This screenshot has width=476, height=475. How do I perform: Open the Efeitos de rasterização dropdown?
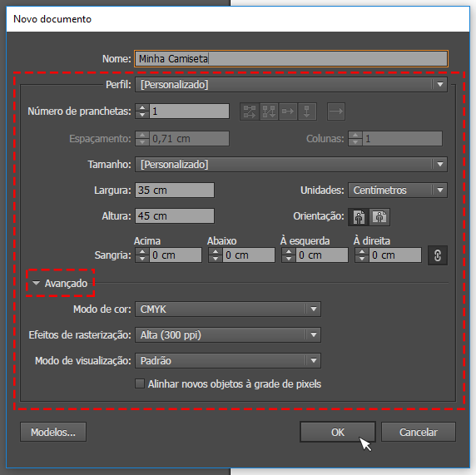coord(228,335)
